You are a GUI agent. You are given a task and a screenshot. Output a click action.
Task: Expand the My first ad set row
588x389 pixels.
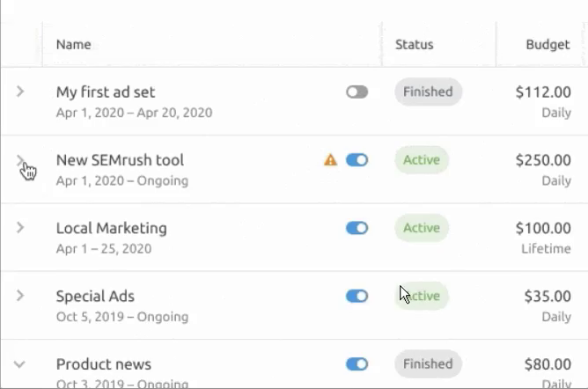21,92
